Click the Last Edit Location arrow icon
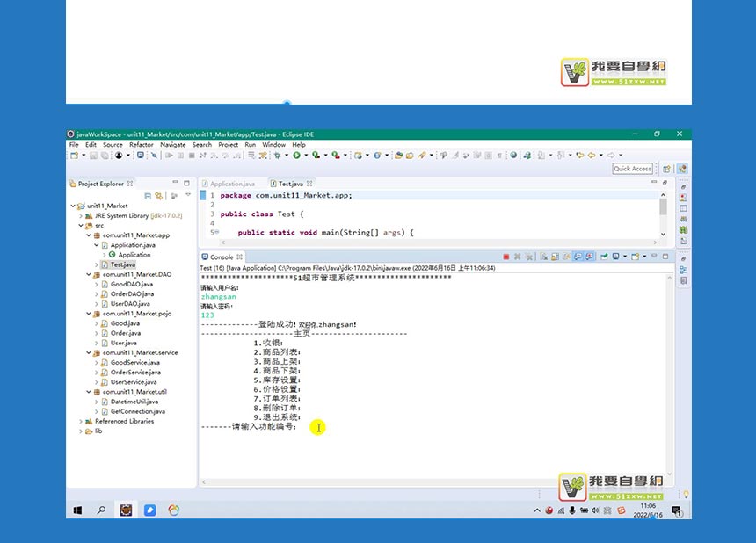The height and width of the screenshot is (543, 756). 580,156
